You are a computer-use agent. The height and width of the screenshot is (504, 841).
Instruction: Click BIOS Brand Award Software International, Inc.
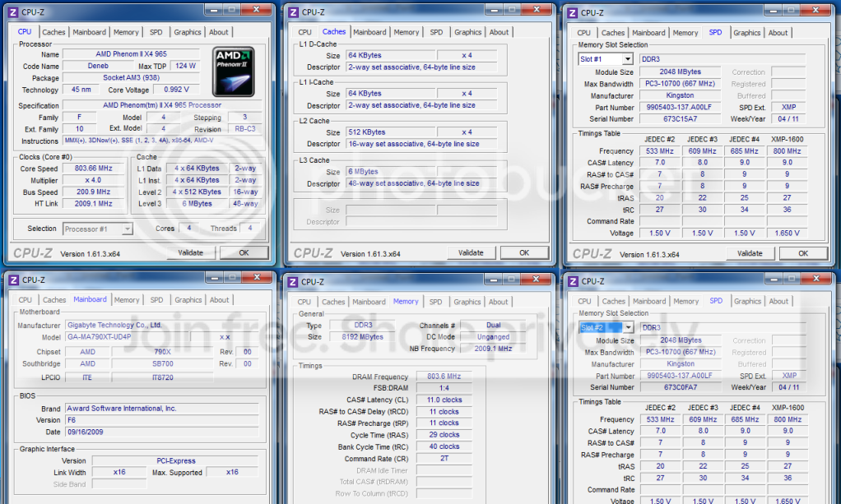(x=161, y=409)
